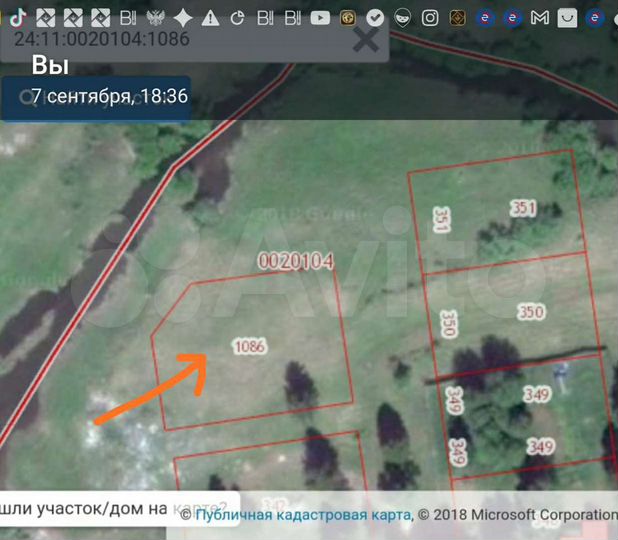Tap the sender name Вы
The width and height of the screenshot is (618, 540).
(50, 67)
